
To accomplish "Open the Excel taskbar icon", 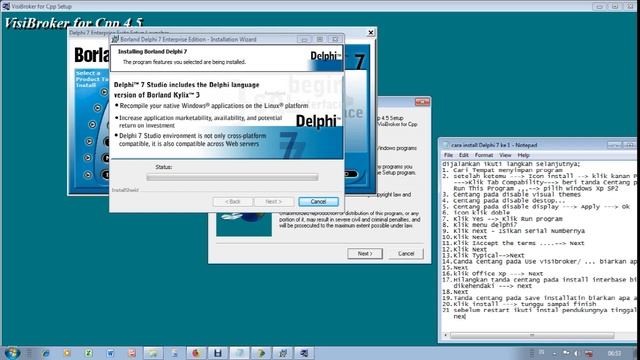I will 89,353.
